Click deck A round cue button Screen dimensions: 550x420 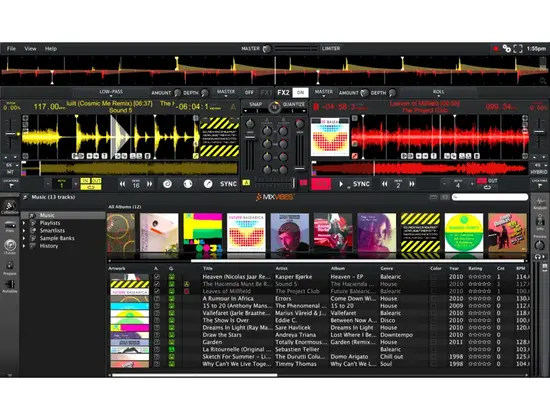(x=188, y=184)
